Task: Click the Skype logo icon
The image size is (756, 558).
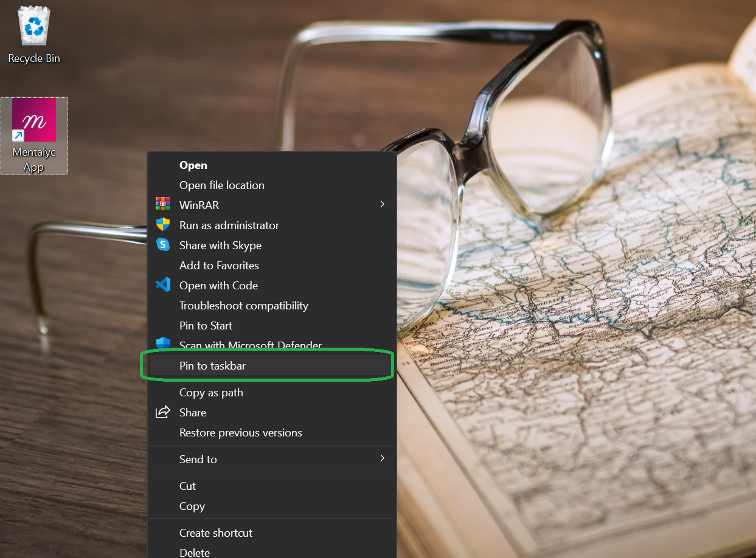Action: tap(163, 245)
